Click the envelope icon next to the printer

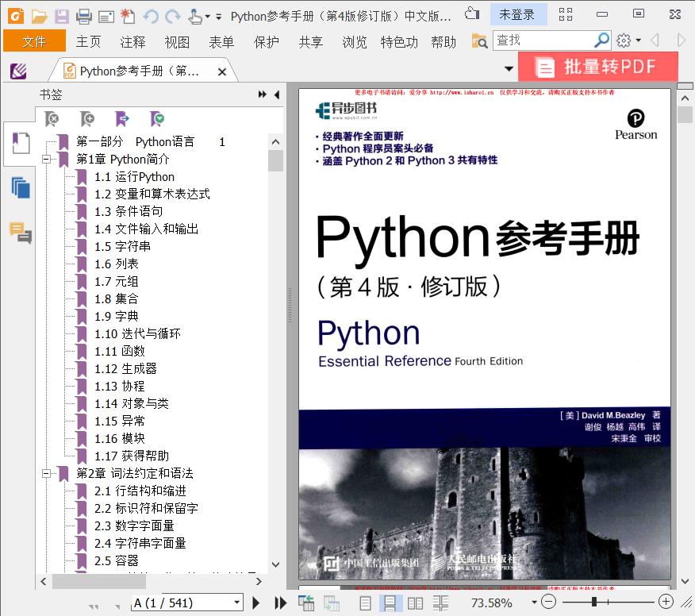[106, 17]
